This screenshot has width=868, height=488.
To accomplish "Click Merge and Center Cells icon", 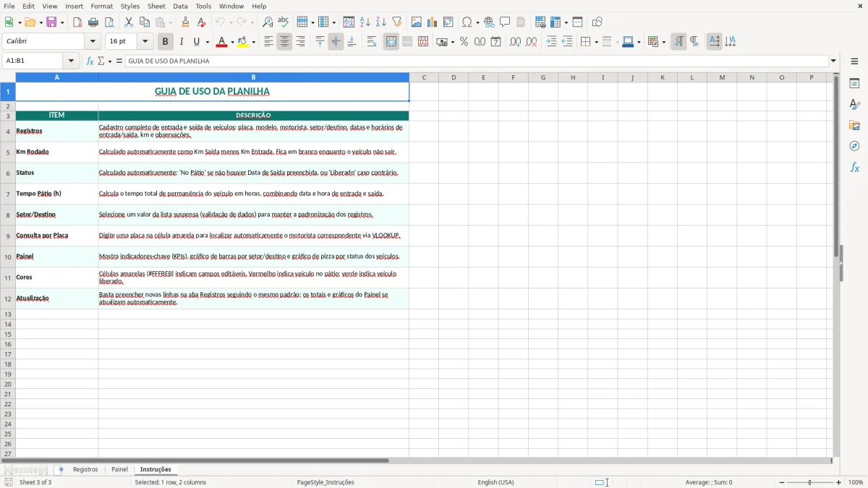I will click(391, 42).
